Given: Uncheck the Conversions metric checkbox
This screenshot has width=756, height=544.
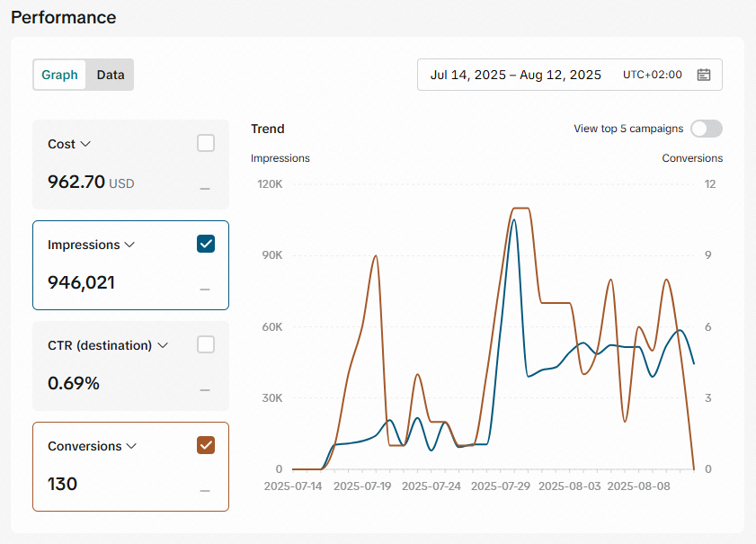Looking at the screenshot, I should (x=206, y=446).
